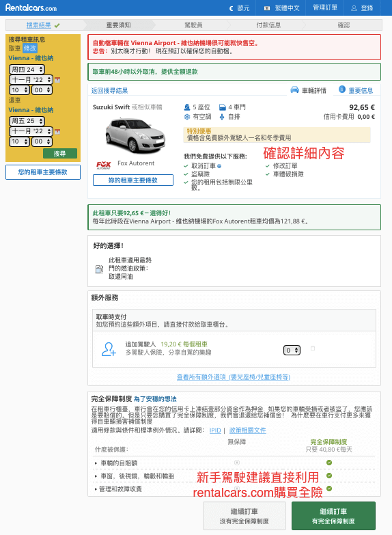This screenshot has width=392, height=535.
Task: Open the 政策相關文件 link
Action: pyautogui.click(x=248, y=430)
